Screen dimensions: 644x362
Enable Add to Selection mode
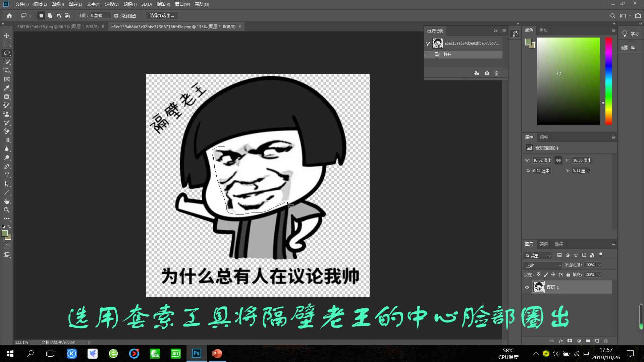tap(50, 16)
